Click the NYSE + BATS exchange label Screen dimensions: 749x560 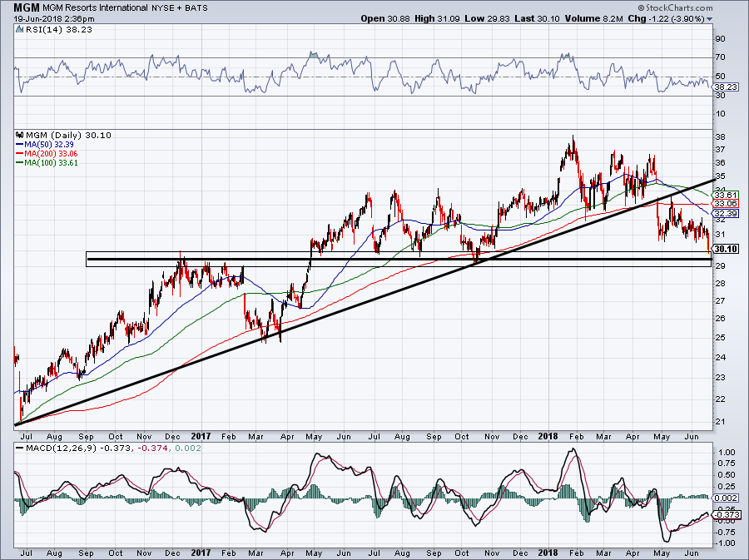[x=179, y=7]
